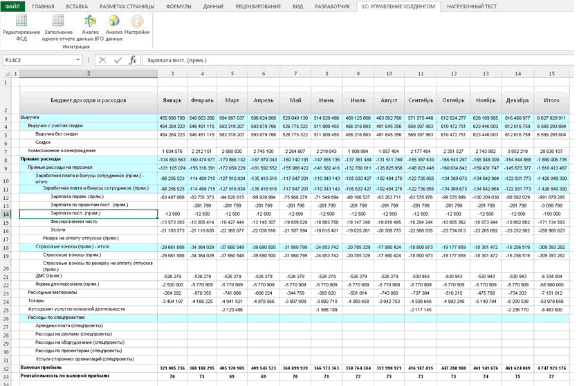
Task: Switch to the ФОРМУЛЫ ribbon tab
Action: pos(179,6)
